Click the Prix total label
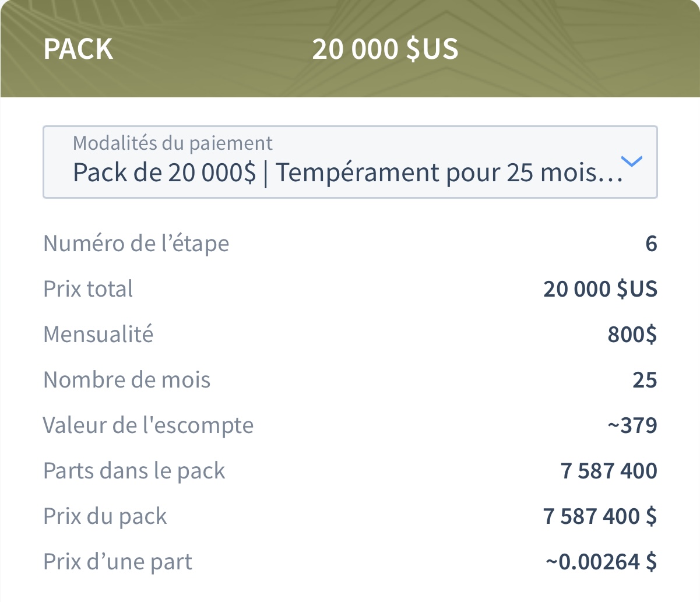 point(88,289)
